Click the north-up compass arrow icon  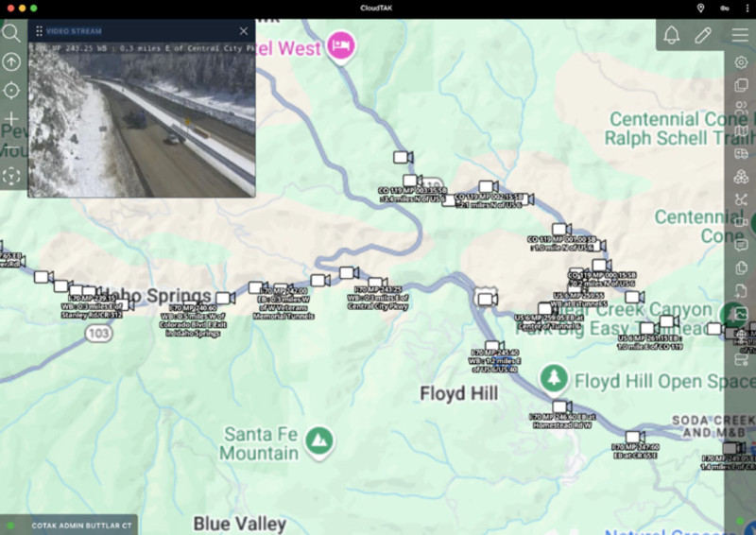pos(11,61)
